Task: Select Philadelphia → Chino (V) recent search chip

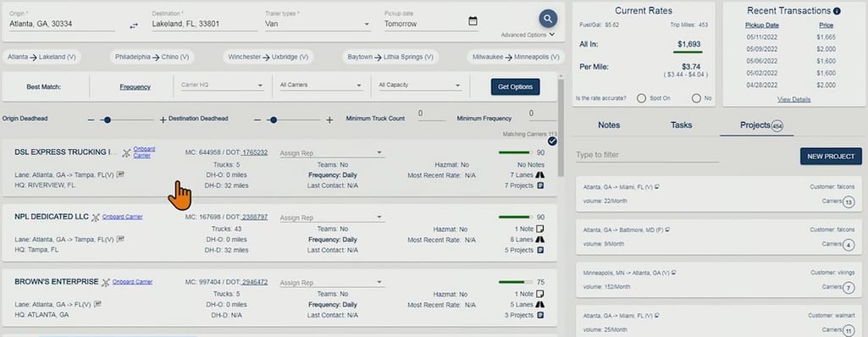Action: coord(152,57)
